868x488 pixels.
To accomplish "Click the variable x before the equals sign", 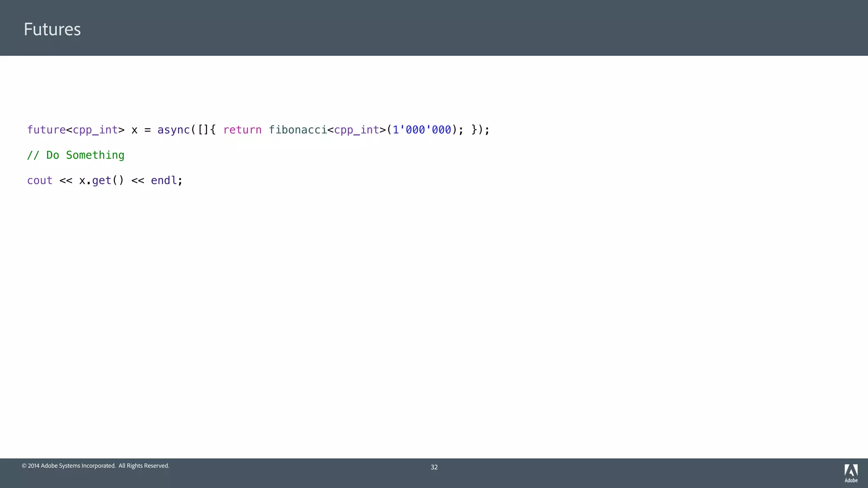I will tap(134, 130).
